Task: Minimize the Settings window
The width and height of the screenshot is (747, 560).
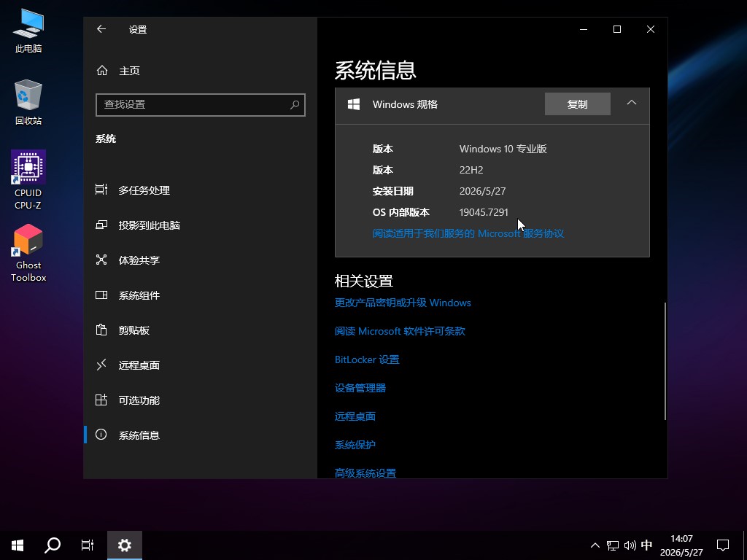Action: coord(584,29)
